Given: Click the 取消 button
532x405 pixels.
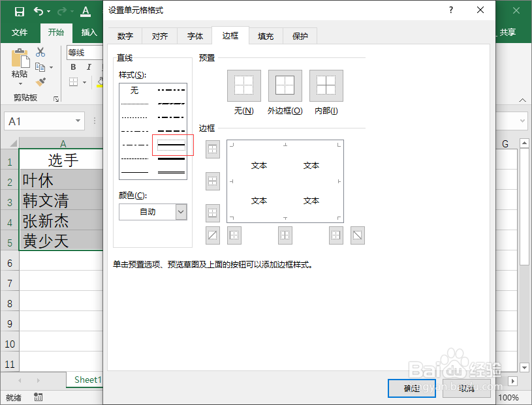Looking at the screenshot, I should click(x=467, y=389).
